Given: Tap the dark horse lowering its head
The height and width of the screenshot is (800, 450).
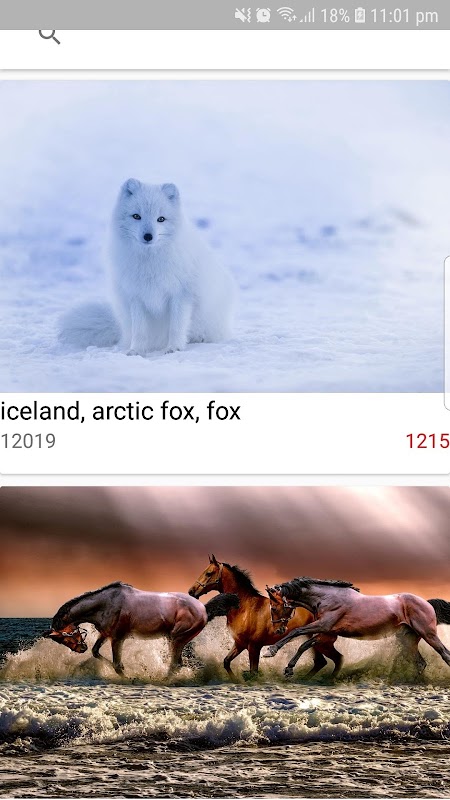Looking at the screenshot, I should [x=128, y=626].
